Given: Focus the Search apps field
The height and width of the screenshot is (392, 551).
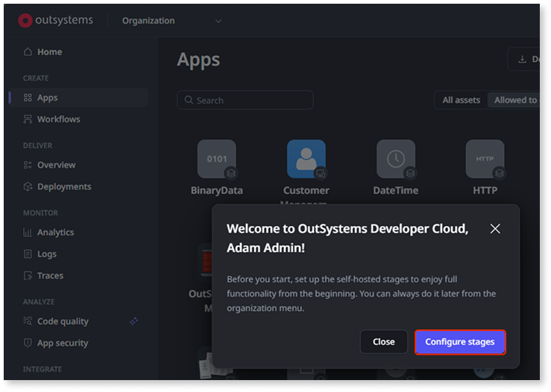Looking at the screenshot, I should point(245,101).
